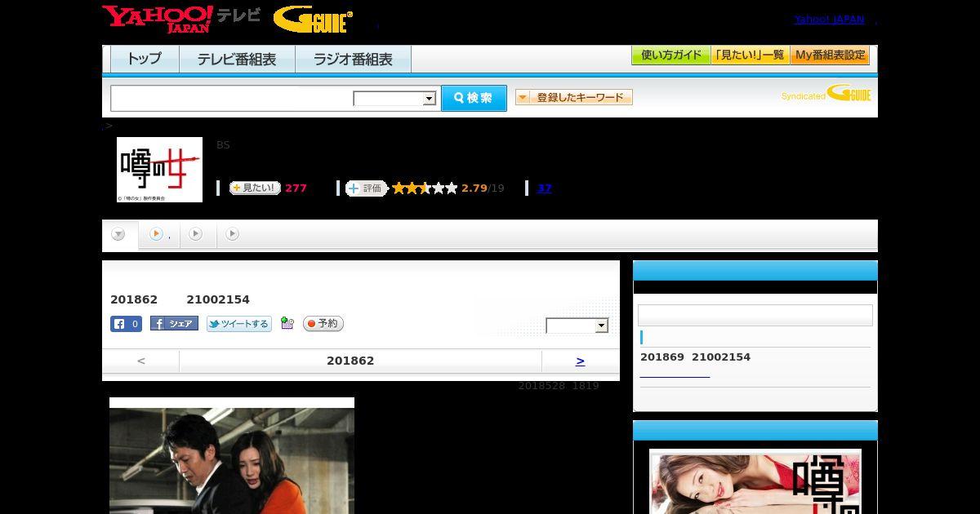Switch to the トップ tab
This screenshot has width=980, height=514.
click(x=145, y=60)
